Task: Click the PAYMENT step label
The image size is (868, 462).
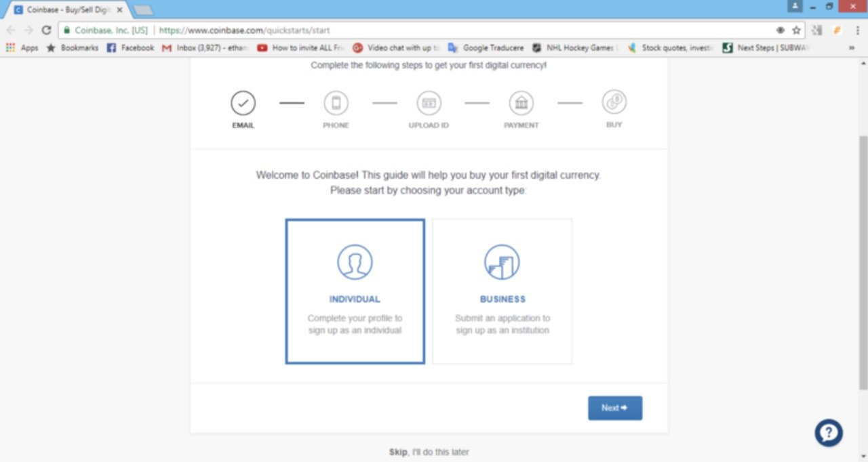Action: coord(521,126)
